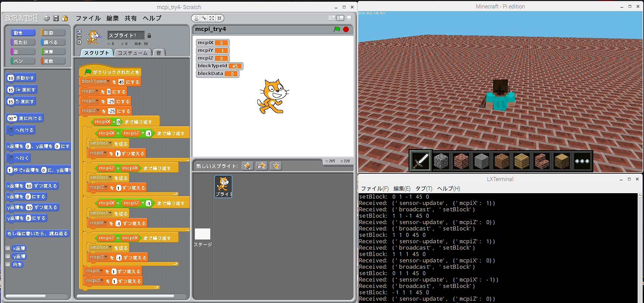Select the 変数 block category

(x=53, y=61)
